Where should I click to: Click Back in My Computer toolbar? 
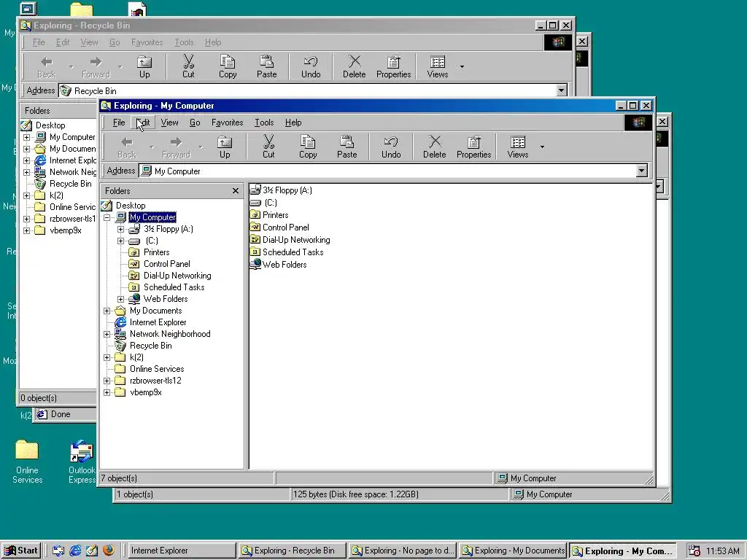click(127, 146)
